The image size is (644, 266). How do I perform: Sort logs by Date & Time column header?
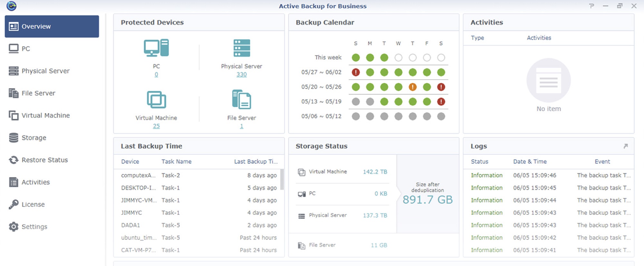[x=530, y=162]
